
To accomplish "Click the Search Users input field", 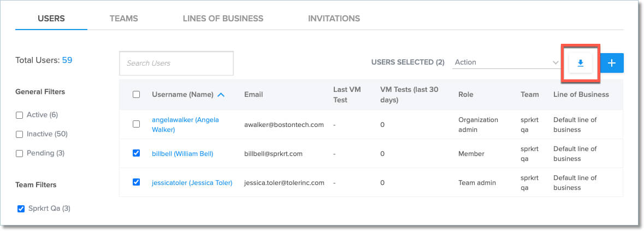I will click(x=176, y=63).
